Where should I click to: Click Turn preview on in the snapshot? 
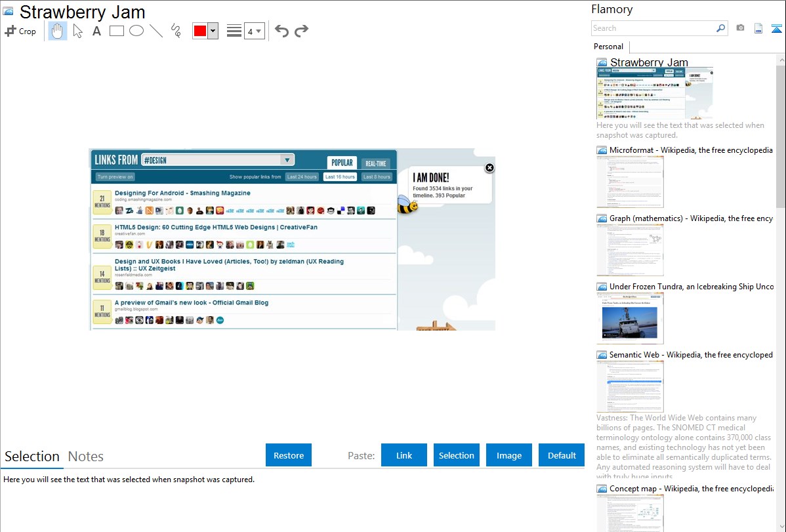[x=115, y=177]
